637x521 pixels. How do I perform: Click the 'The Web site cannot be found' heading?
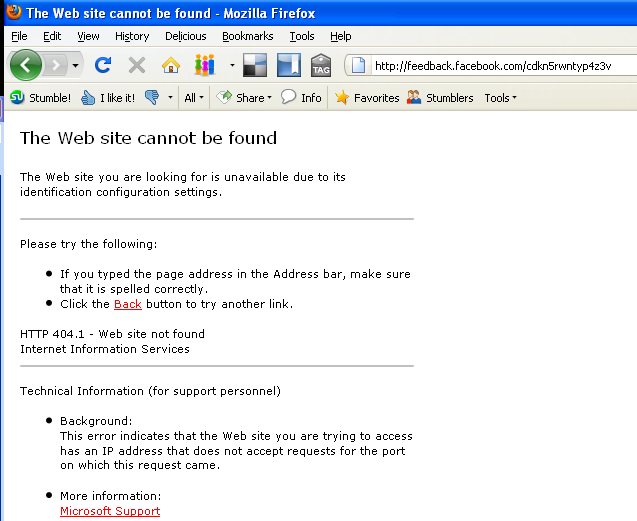(148, 138)
